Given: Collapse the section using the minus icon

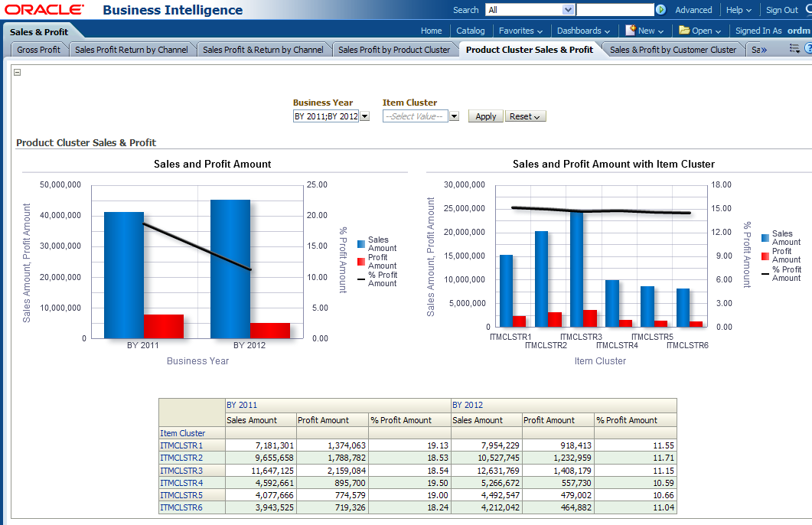Looking at the screenshot, I should 18,73.
